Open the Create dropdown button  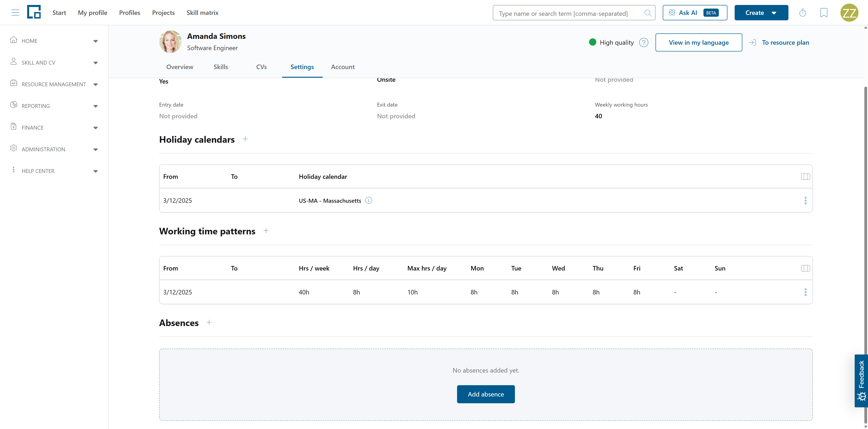[x=761, y=13]
